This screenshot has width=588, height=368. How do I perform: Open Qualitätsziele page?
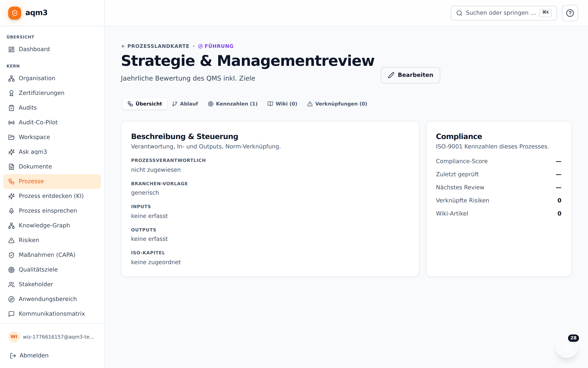click(52, 270)
